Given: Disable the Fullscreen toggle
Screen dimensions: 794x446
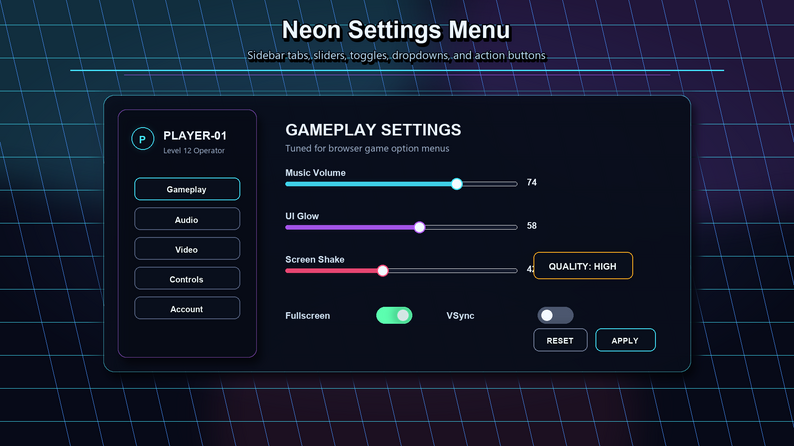Looking at the screenshot, I should coord(394,315).
